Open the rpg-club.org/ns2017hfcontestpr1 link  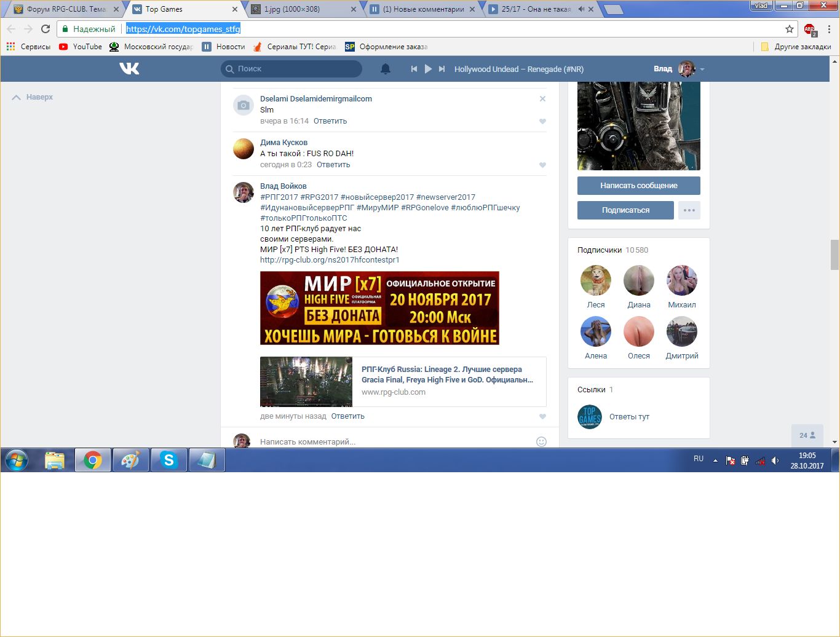tap(330, 260)
